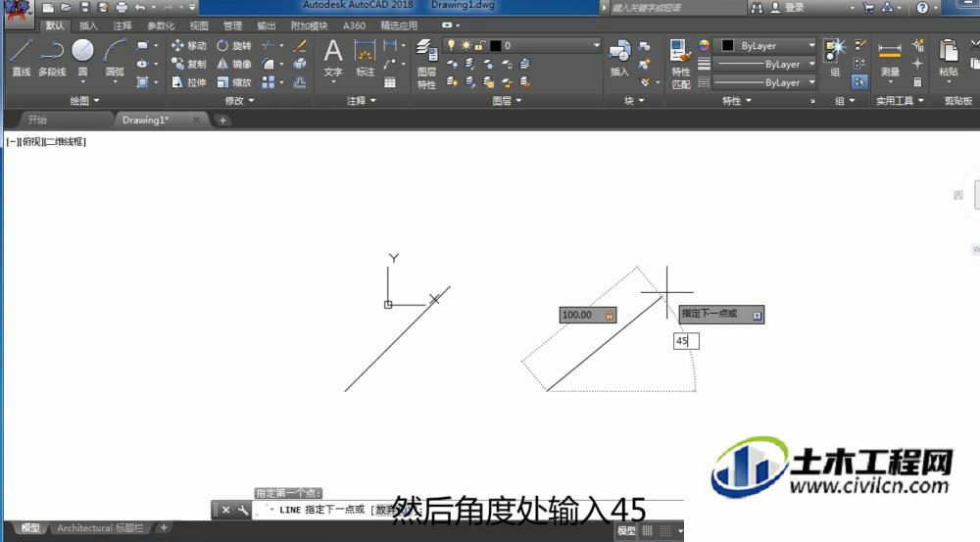Click the command line customize wrench

click(242, 510)
